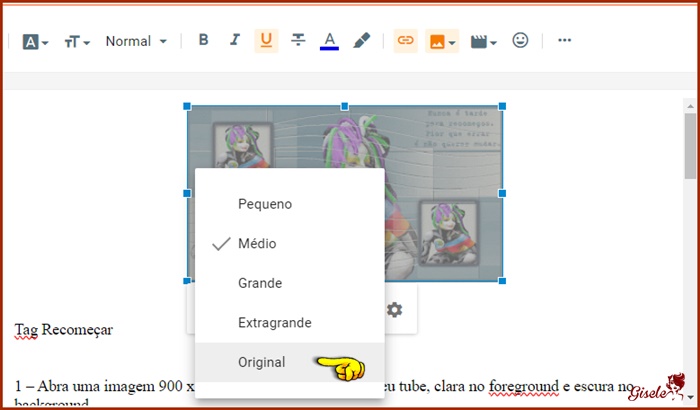The image size is (700, 410).
Task: Open the text color picker
Action: click(329, 41)
